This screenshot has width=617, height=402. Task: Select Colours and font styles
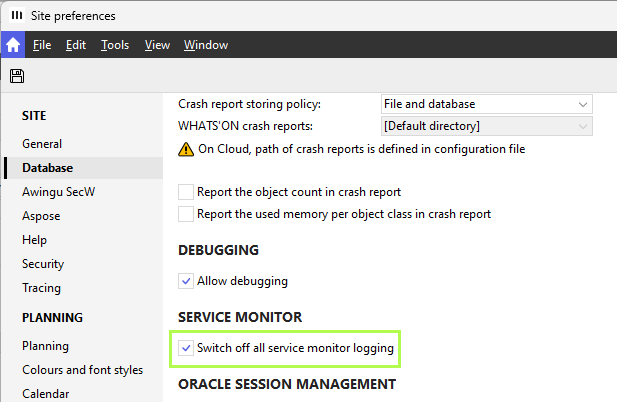pyautogui.click(x=82, y=370)
